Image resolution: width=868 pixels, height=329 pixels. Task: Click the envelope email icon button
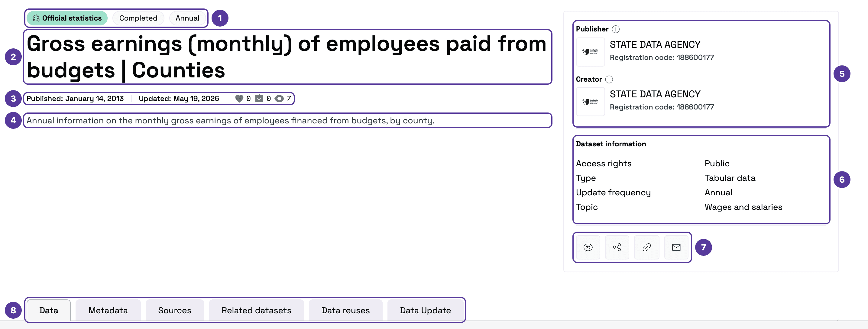point(676,247)
